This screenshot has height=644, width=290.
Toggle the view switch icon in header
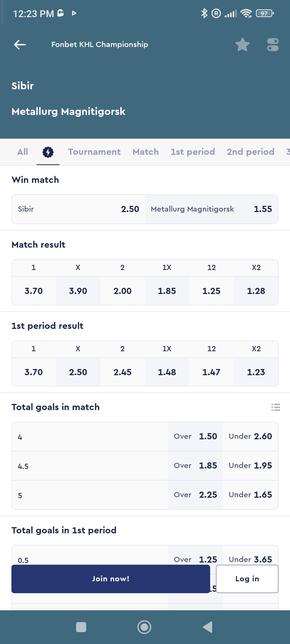click(x=272, y=45)
